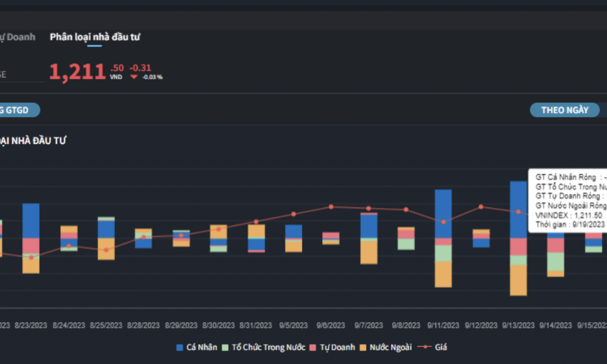
Task: Click the price line point for 9/6/2023
Action: point(331,207)
